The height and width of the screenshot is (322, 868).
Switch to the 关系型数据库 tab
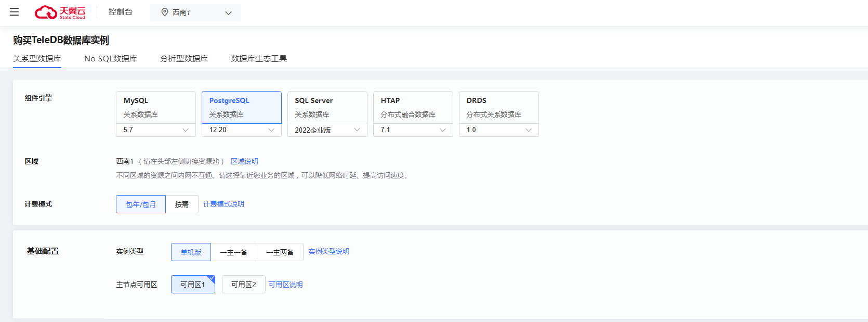click(37, 59)
